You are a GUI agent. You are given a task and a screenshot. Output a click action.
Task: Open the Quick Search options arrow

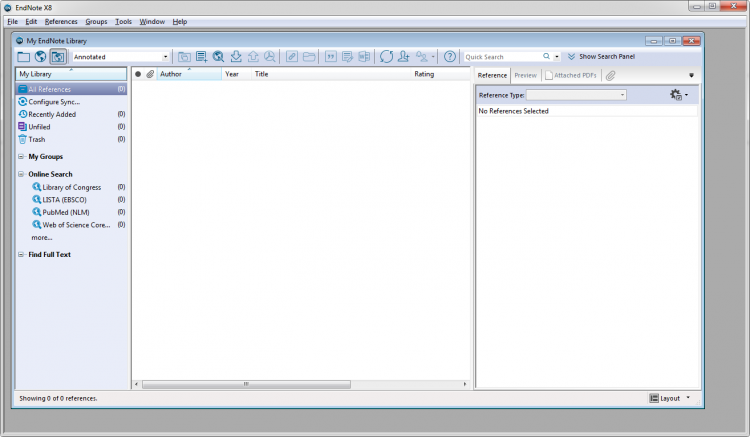[x=557, y=57]
